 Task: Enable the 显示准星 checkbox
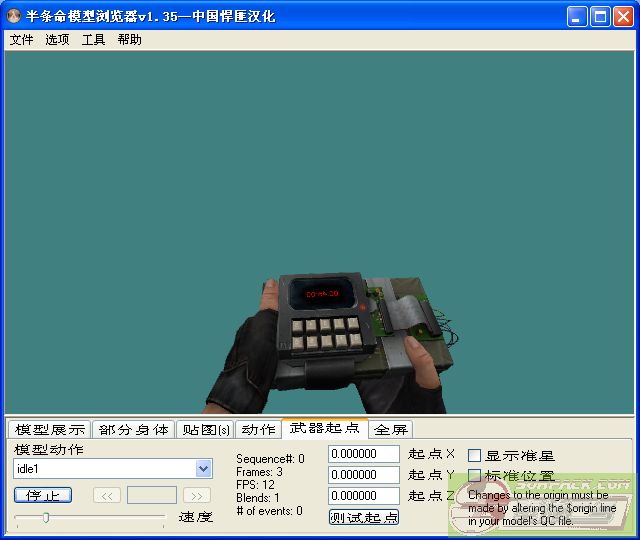pos(474,456)
